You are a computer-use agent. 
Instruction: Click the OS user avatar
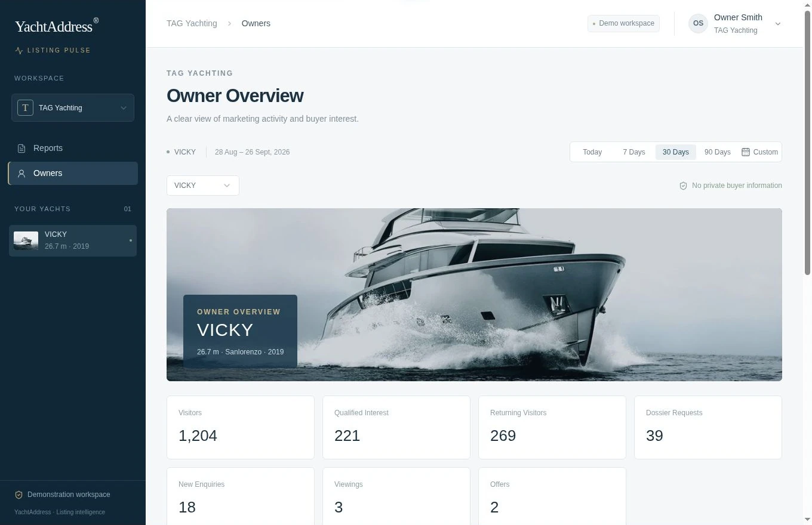point(698,23)
